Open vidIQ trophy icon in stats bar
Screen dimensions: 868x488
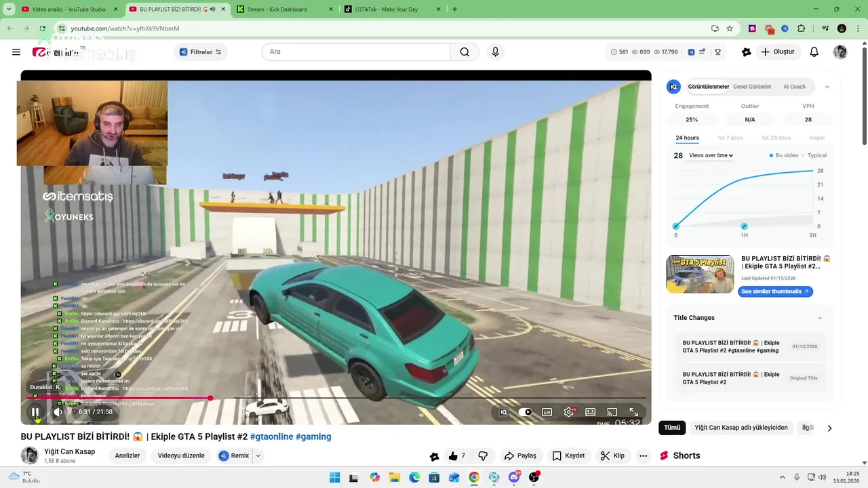[717, 52]
